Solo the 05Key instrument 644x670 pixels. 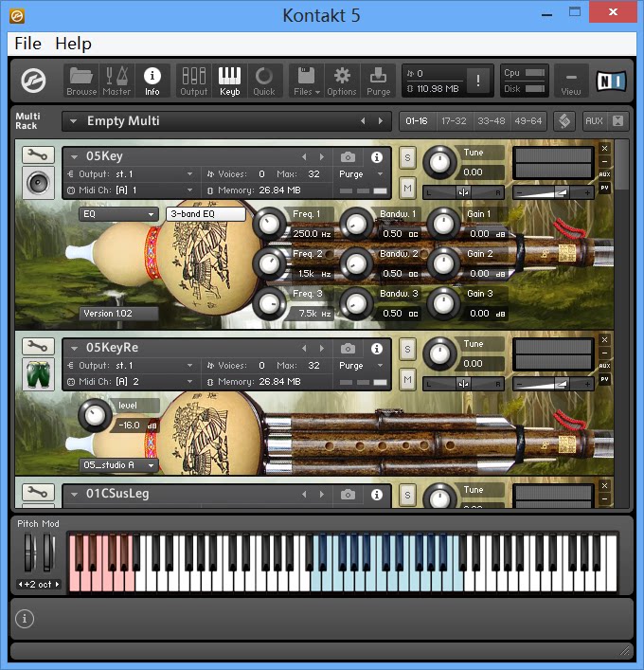[407, 157]
